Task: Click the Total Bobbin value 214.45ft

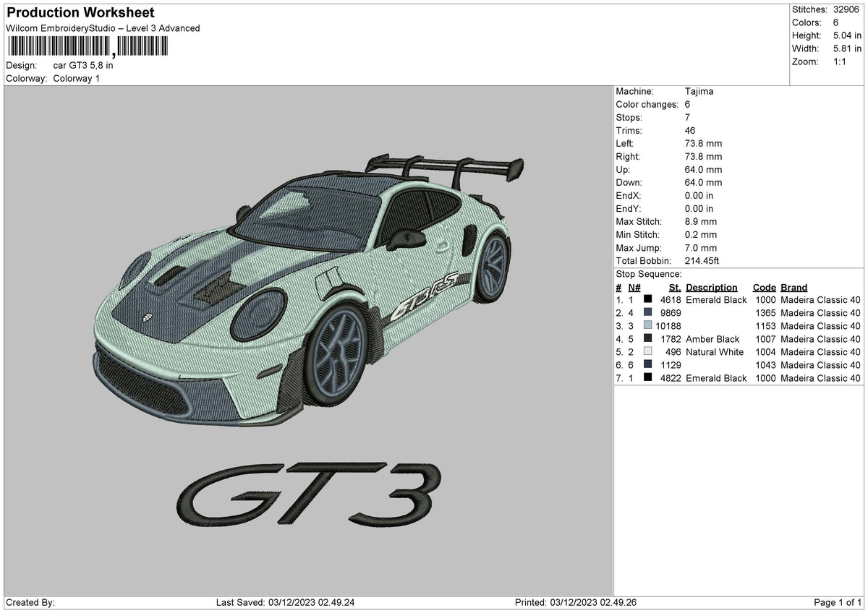Action: (702, 261)
